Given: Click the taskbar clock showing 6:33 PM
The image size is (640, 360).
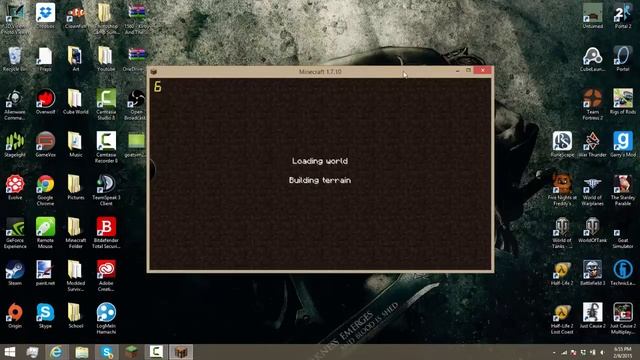Looking at the screenshot, I should pos(623,352).
